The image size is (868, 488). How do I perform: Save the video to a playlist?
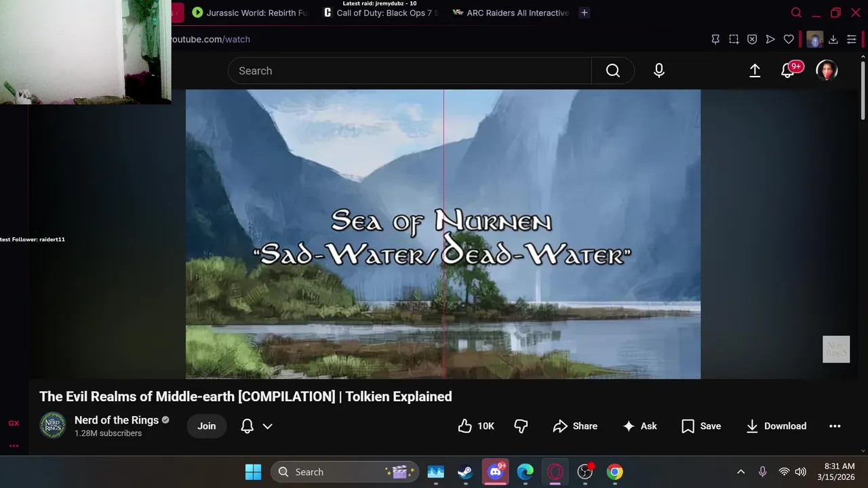pyautogui.click(x=701, y=426)
